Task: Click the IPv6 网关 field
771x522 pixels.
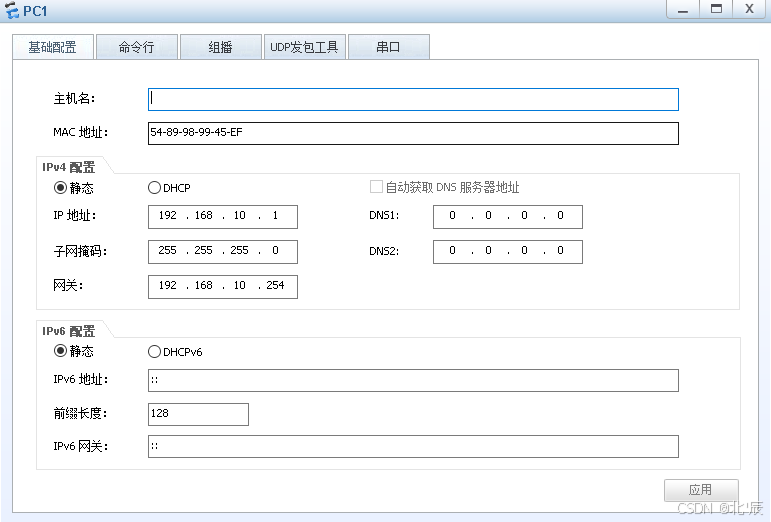Action: [413, 446]
